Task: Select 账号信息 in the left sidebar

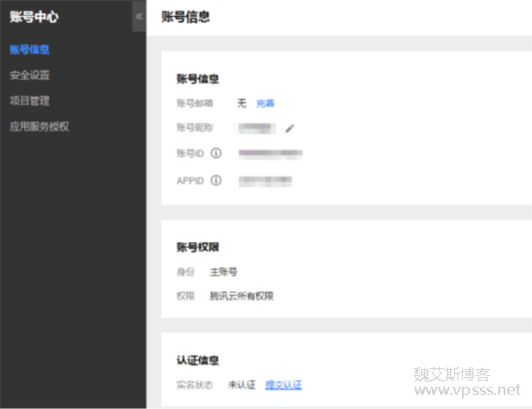Action: pos(29,50)
